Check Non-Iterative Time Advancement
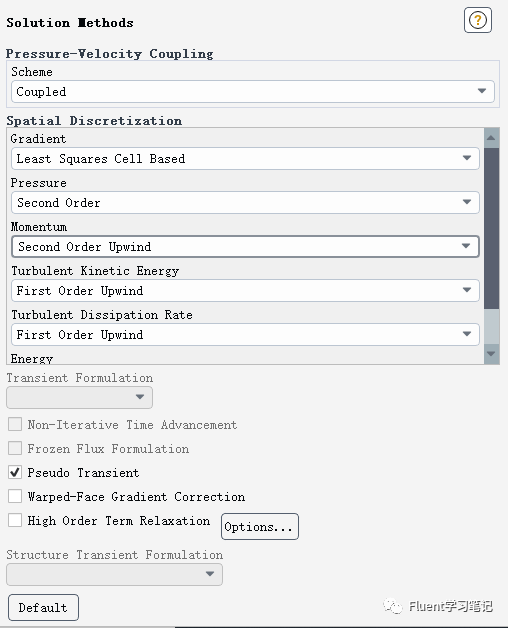 (15, 424)
